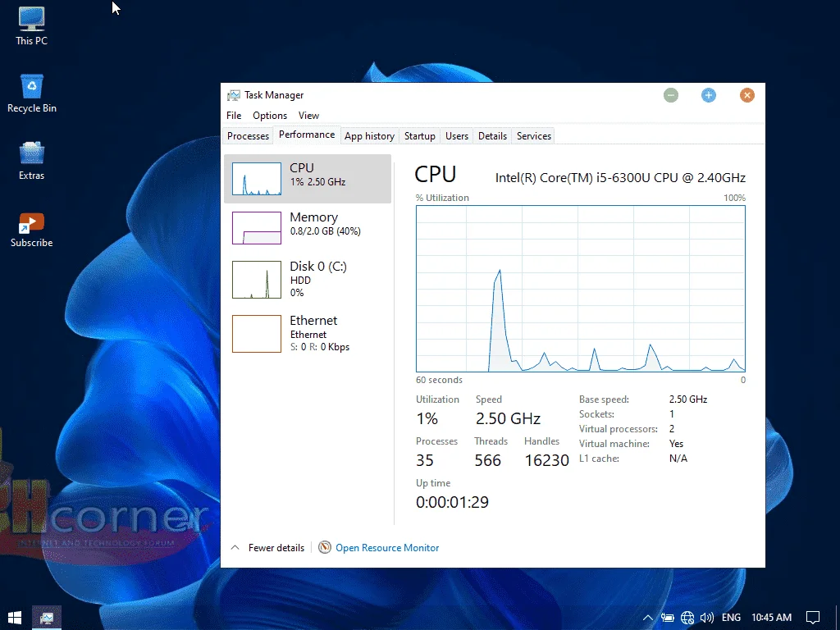
Task: Select the CPU mini graph thumbnail
Action: tap(257, 178)
